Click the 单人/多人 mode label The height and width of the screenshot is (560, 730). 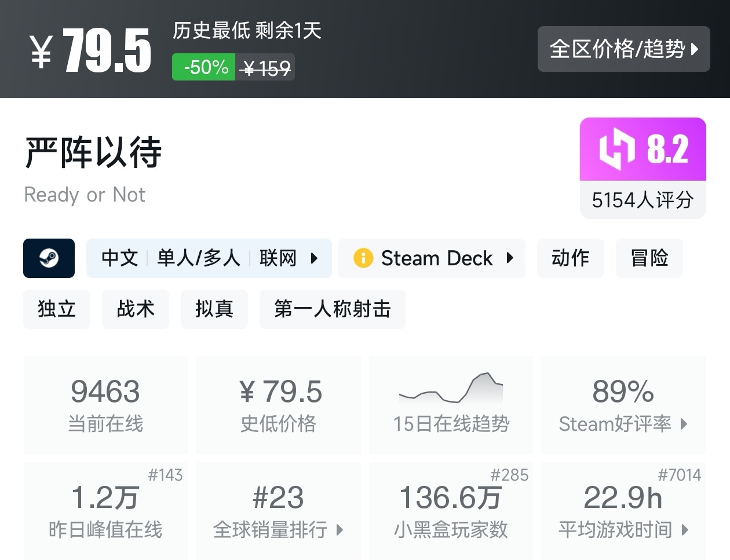coord(199,258)
